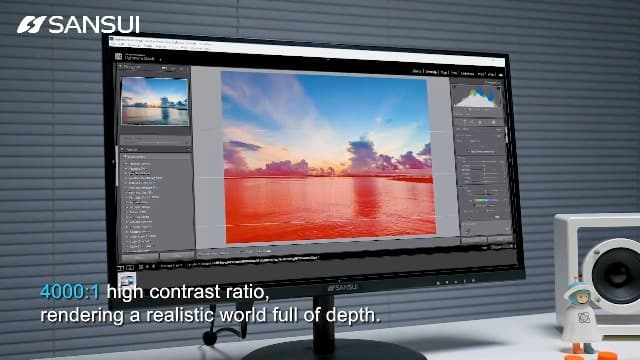This screenshot has height=360, width=640.
Task: Go back with filmstrip left arrow icon
Action: [x=148, y=267]
